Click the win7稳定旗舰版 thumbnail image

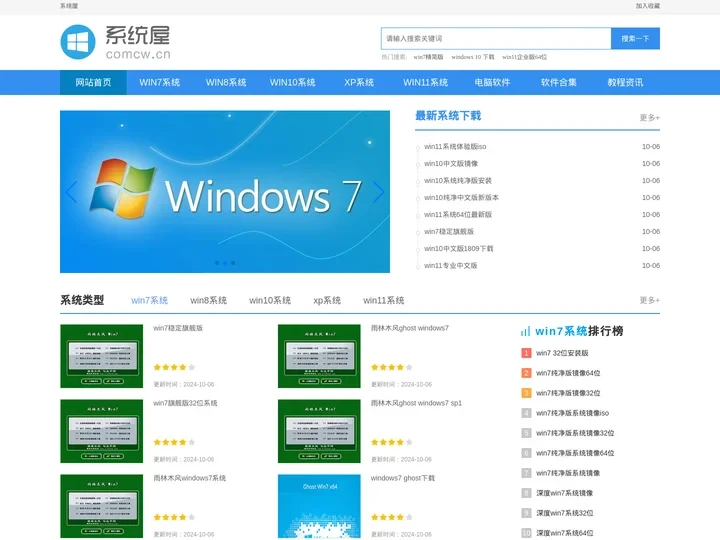101,356
